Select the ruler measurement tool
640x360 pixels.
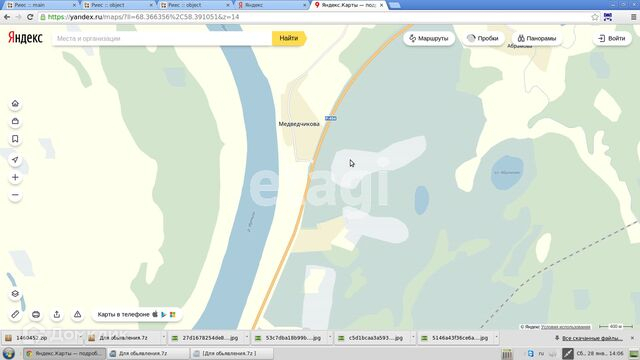tap(15, 314)
